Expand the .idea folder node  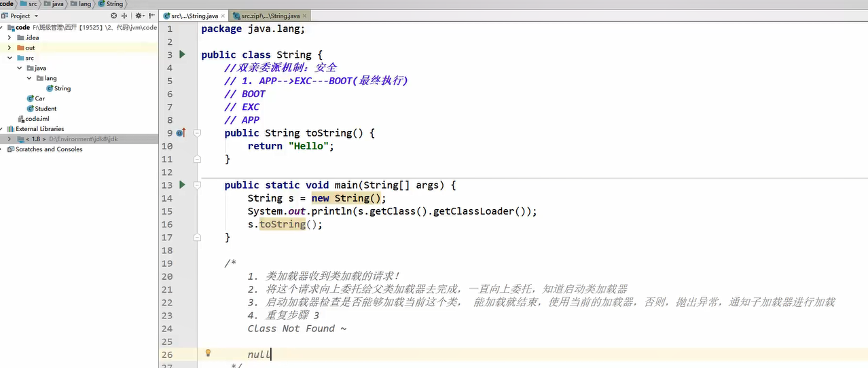pos(10,38)
